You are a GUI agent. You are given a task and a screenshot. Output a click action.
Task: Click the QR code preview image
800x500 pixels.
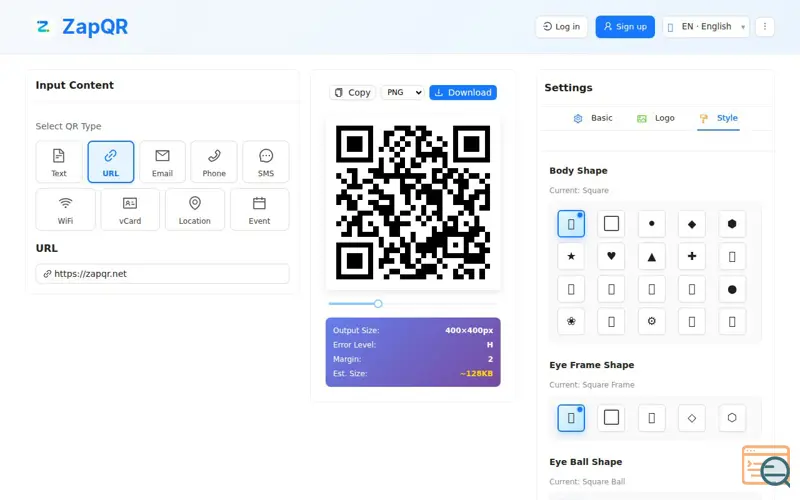tap(413, 203)
